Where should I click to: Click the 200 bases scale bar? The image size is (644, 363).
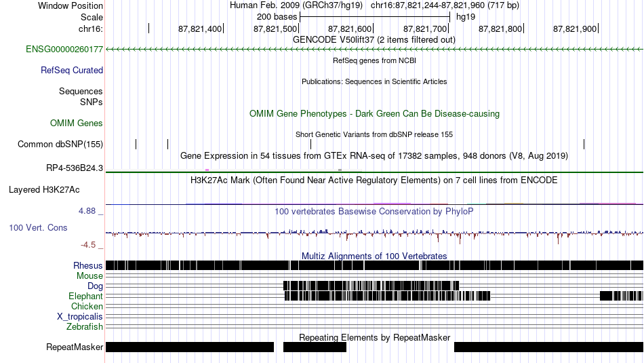click(x=375, y=17)
